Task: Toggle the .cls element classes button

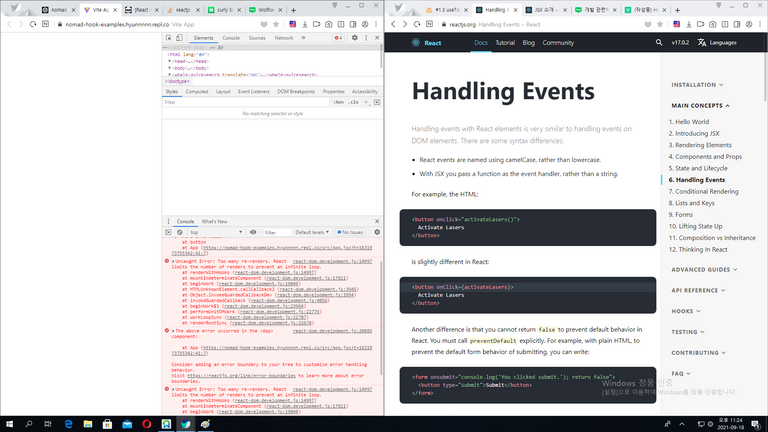Action: coord(353,102)
